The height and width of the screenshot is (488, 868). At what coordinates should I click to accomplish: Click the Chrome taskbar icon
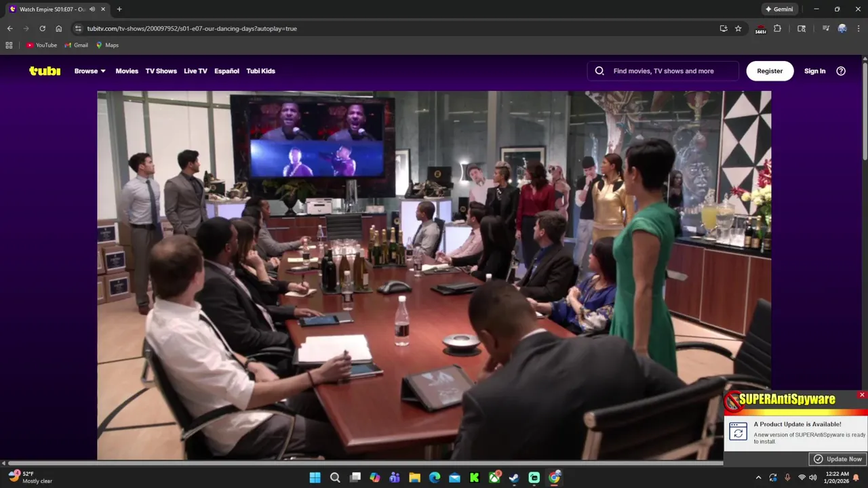tap(554, 478)
